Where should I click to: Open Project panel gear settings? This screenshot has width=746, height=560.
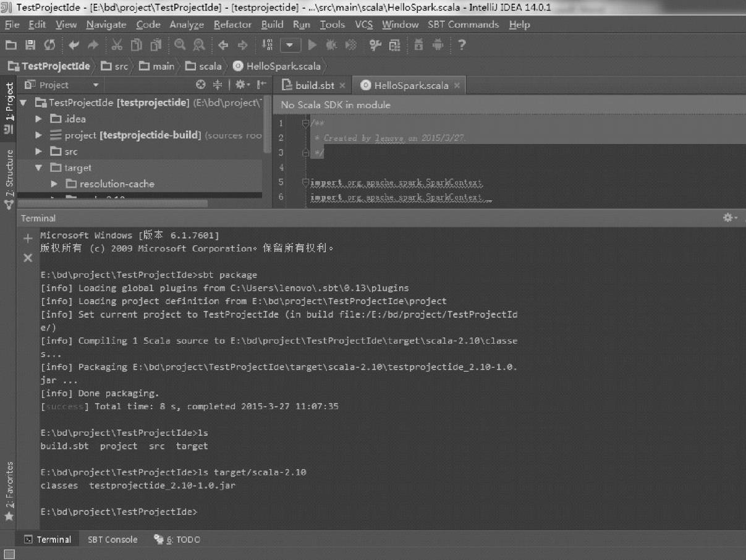click(242, 85)
